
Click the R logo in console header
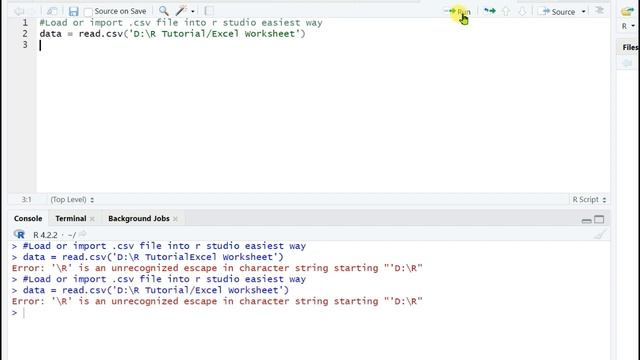pyautogui.click(x=19, y=234)
